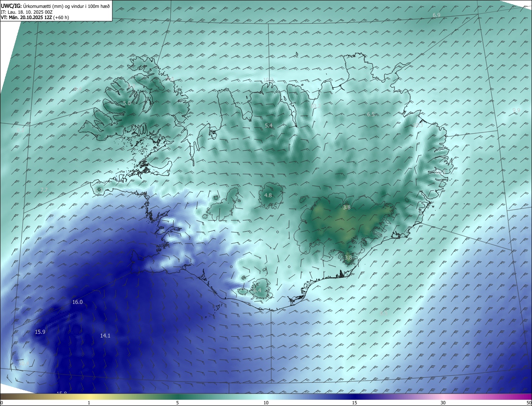The image size is (532, 406).
Task: Select the 5 tick label on the colour scale
Action: tap(177, 403)
